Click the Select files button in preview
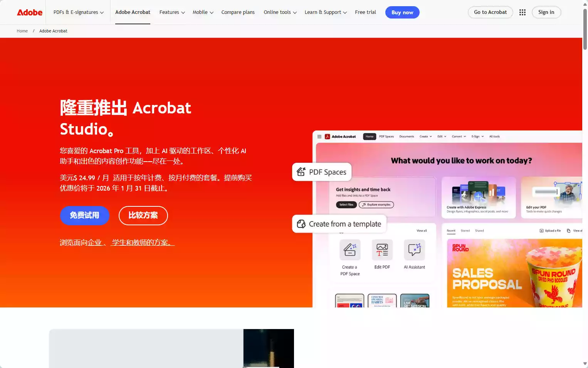 346,204
